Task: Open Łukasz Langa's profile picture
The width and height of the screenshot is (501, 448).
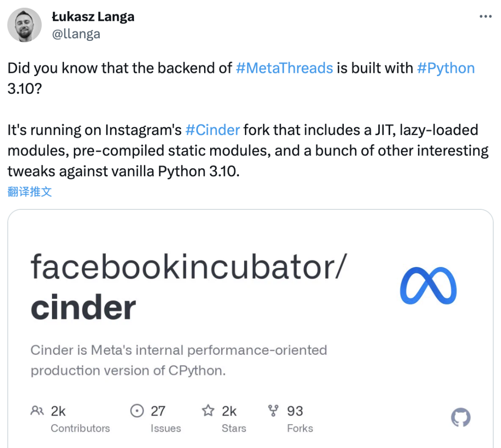Action: click(x=25, y=25)
